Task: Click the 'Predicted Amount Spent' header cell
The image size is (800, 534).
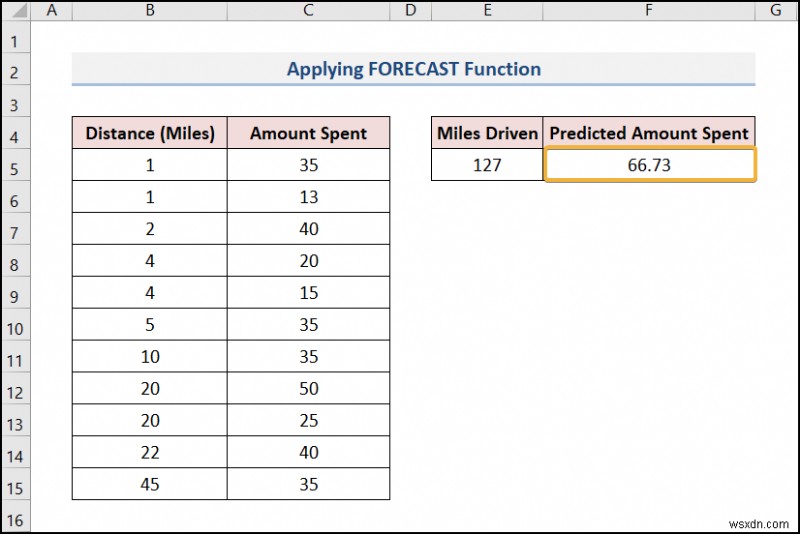Action: click(649, 133)
